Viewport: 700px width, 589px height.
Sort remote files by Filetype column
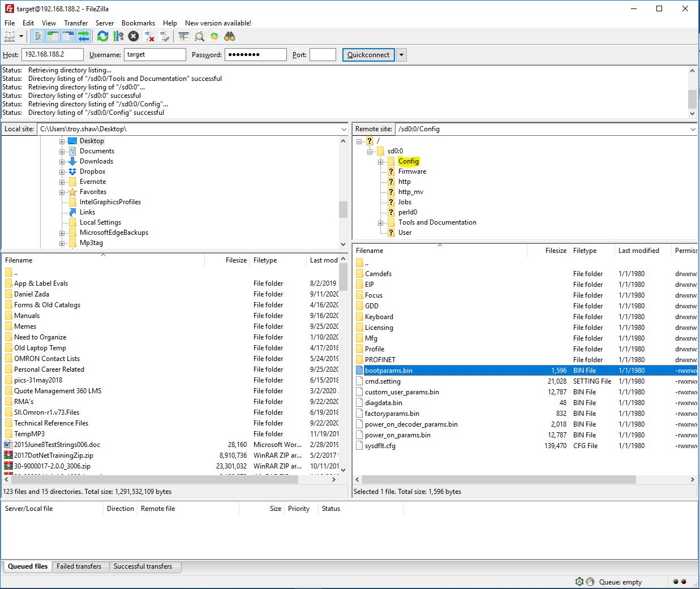tap(591, 251)
